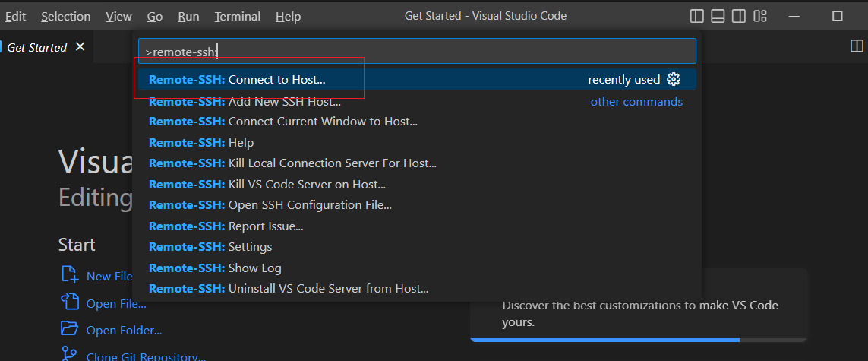Select Remote-SSH: Add New SSH Host
Screen dimensions: 868x361
click(x=417, y=101)
